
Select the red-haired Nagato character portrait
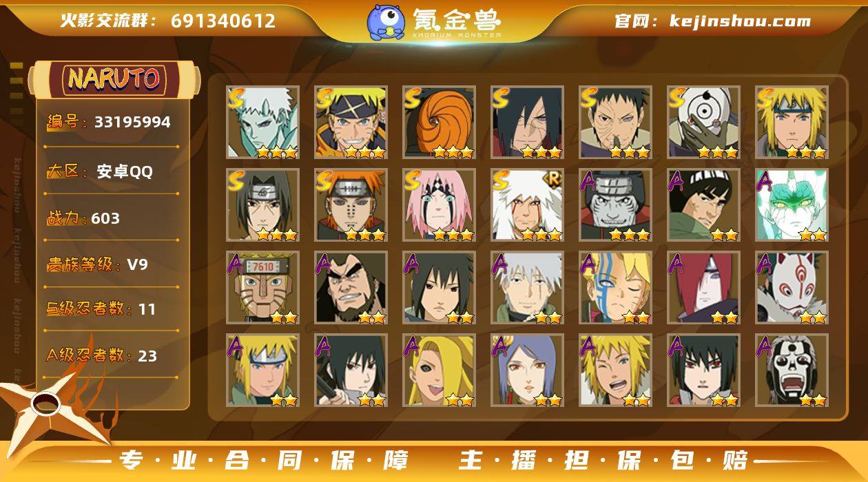coord(703,287)
